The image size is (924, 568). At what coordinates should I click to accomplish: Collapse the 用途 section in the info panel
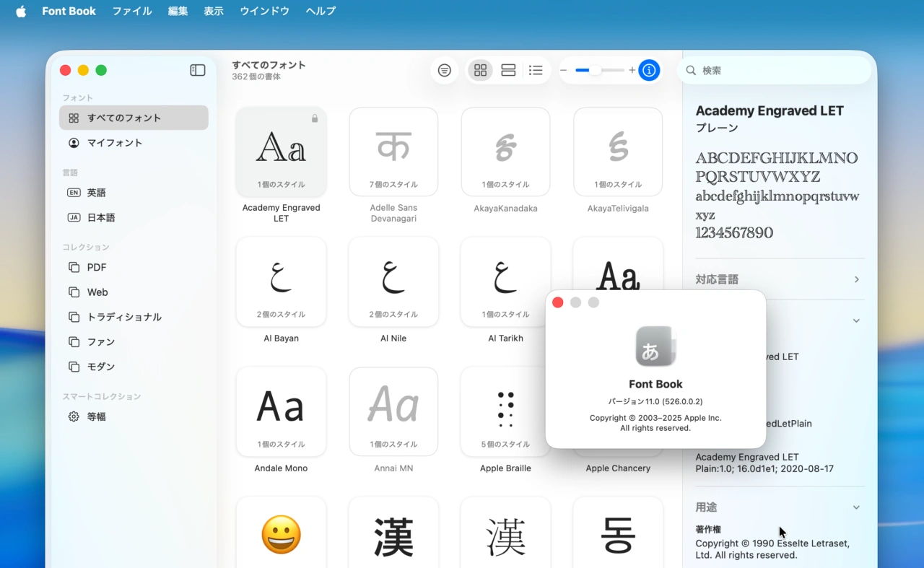coord(856,507)
